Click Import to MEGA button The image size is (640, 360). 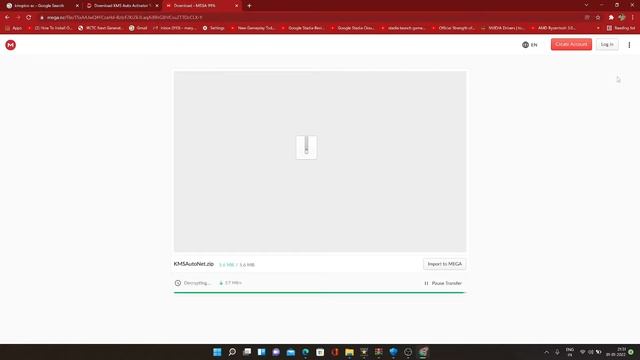(x=444, y=264)
